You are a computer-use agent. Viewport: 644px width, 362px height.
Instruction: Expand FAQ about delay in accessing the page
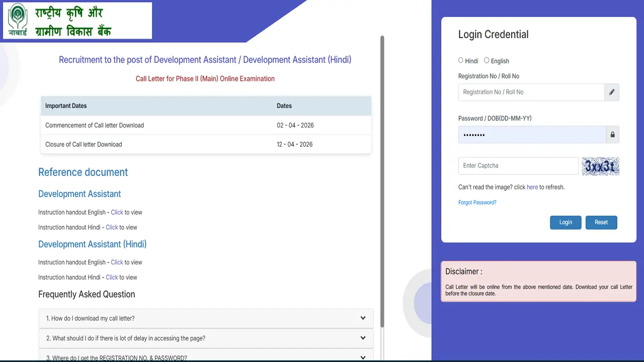pos(205,338)
